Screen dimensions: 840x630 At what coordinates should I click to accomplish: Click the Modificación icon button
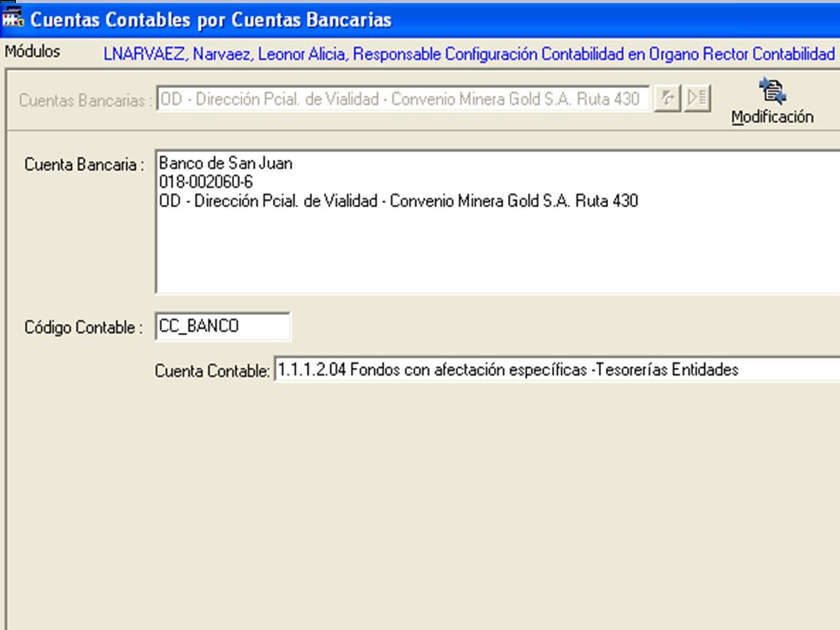[x=772, y=102]
